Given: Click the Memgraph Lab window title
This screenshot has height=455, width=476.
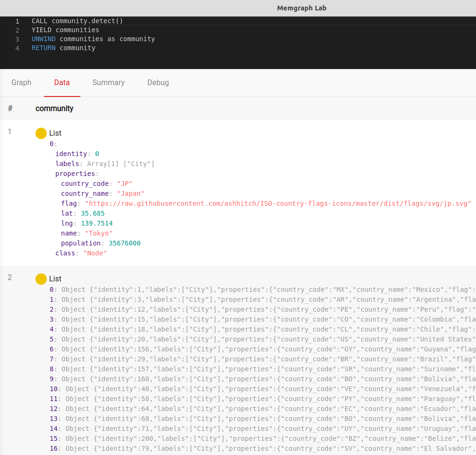Looking at the screenshot, I should 302,8.
